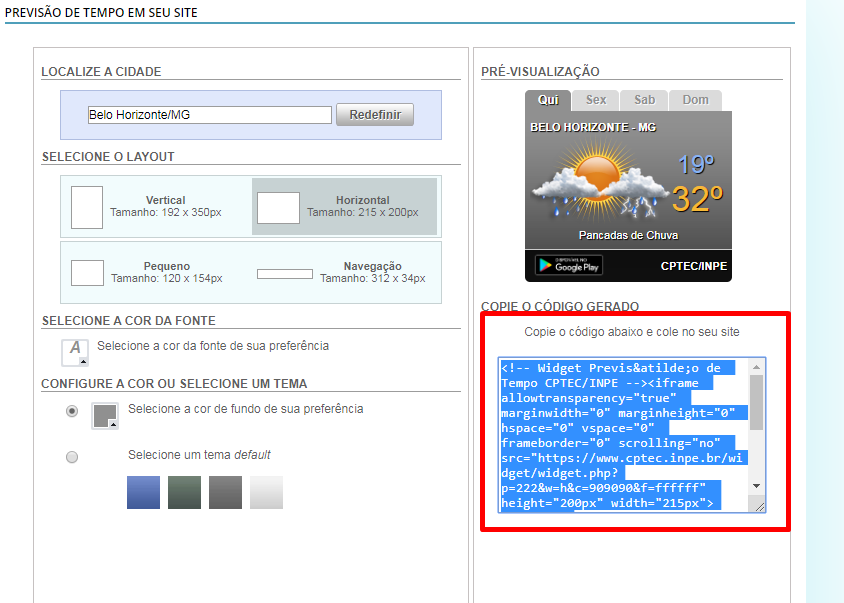Open the Dom forecast tab

pos(695,100)
